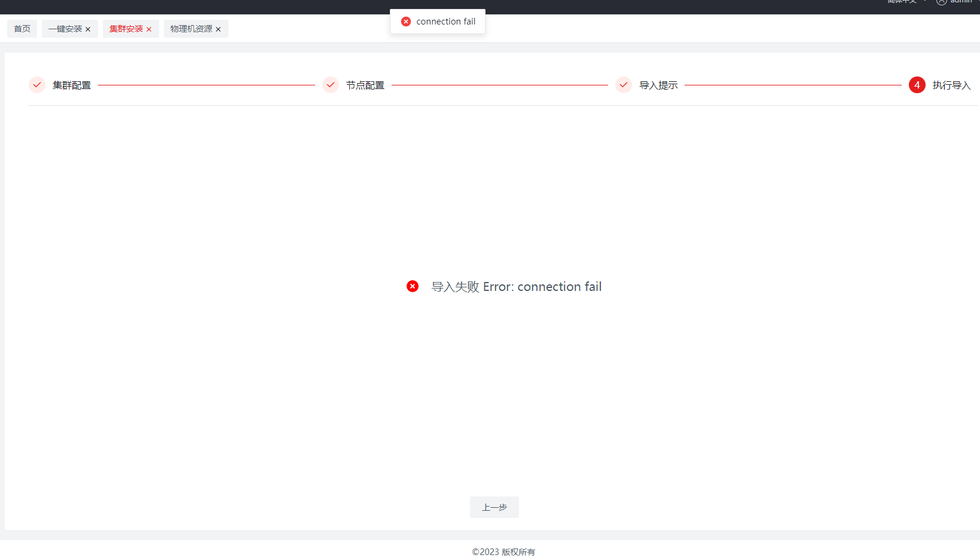Image resolution: width=980 pixels, height=558 pixels.
Task: Click the 执行导入 step label
Action: point(951,85)
